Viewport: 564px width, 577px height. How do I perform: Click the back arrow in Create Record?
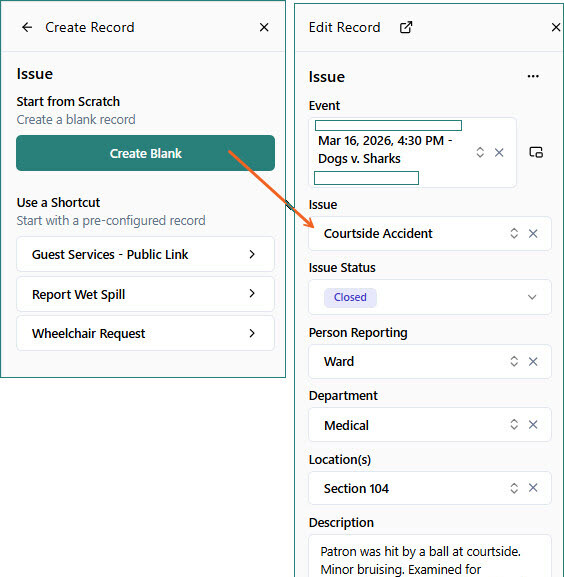pos(27,27)
